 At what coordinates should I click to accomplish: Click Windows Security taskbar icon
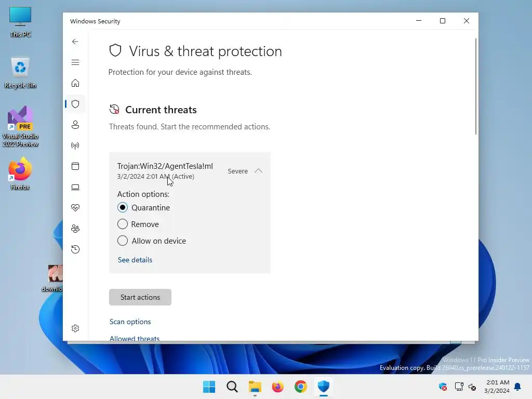point(324,387)
